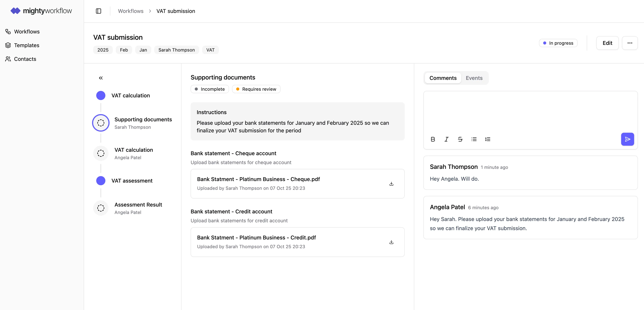644x310 pixels.
Task: Open the In progress status selector
Action: tap(558, 43)
